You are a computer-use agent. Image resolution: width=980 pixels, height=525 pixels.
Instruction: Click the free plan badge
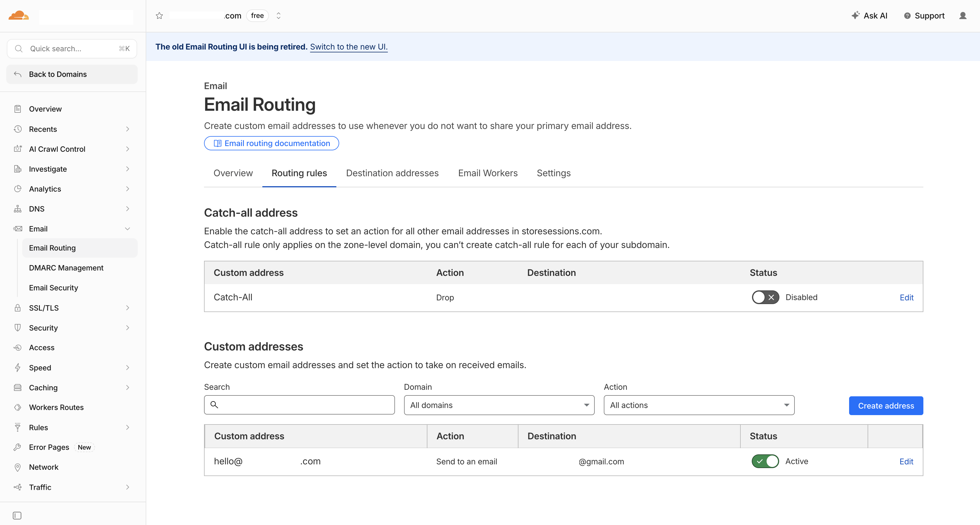point(257,16)
